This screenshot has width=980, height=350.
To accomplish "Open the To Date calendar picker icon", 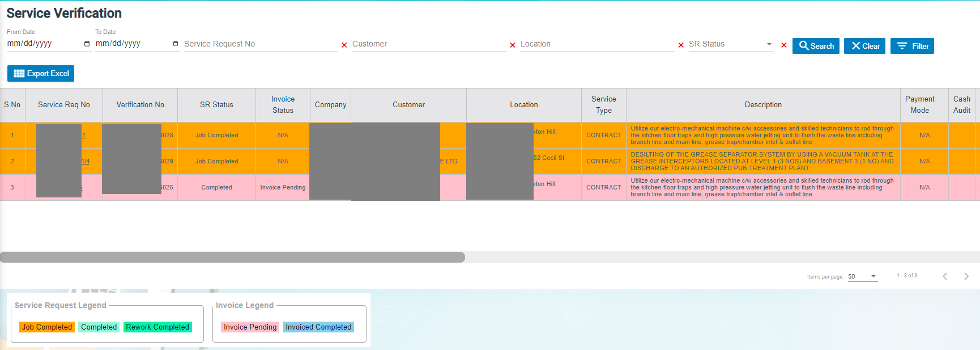I will pyautogui.click(x=176, y=44).
